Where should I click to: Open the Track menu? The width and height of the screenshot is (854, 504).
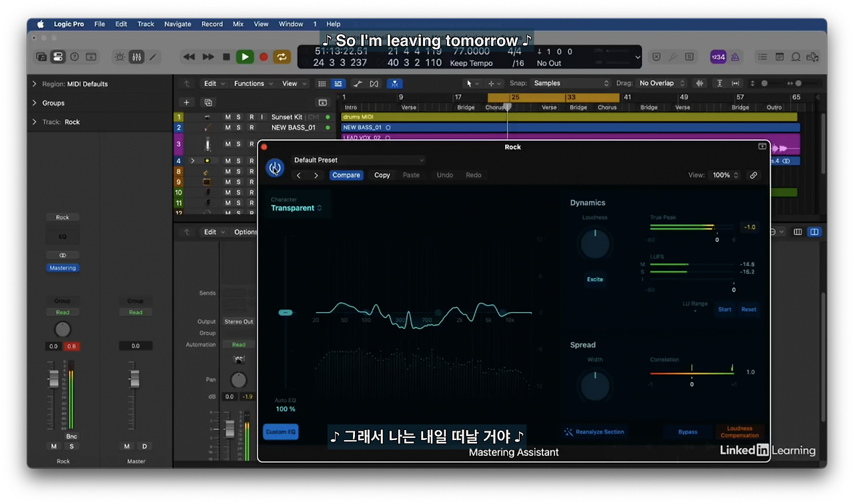click(145, 24)
